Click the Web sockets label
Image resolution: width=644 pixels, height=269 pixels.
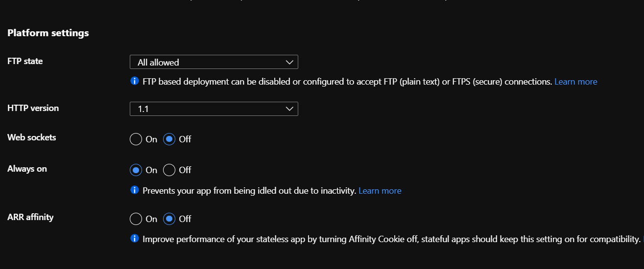(x=31, y=137)
